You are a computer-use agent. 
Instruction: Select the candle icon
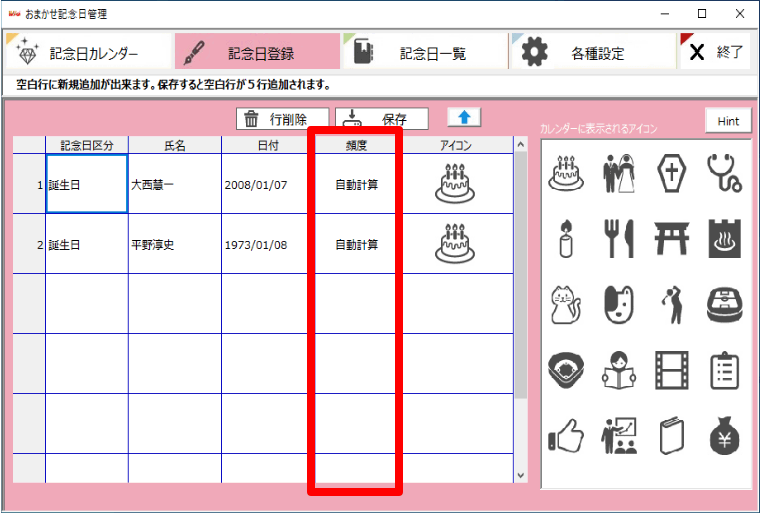566,239
